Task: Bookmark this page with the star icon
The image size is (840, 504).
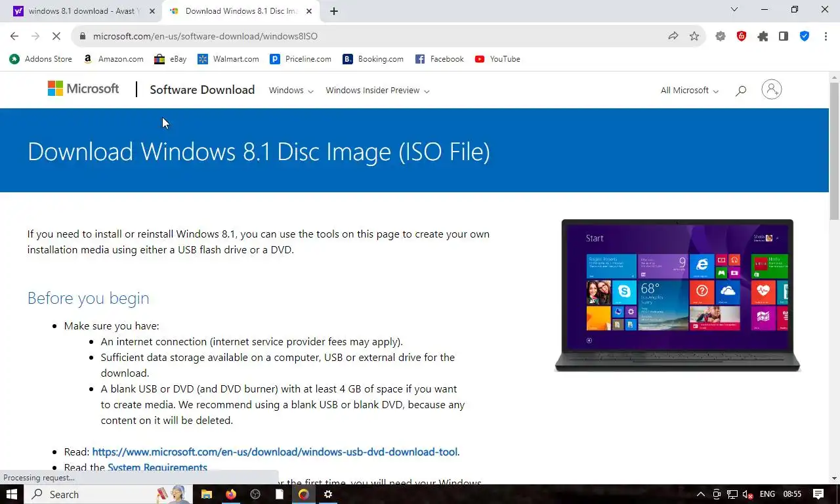Action: point(694,36)
